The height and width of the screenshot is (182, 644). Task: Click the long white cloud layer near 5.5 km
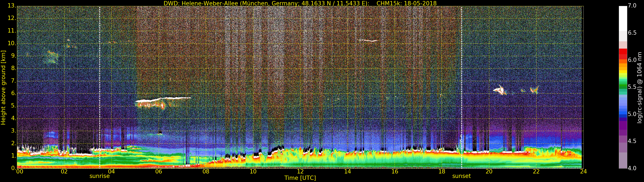[x=163, y=99]
